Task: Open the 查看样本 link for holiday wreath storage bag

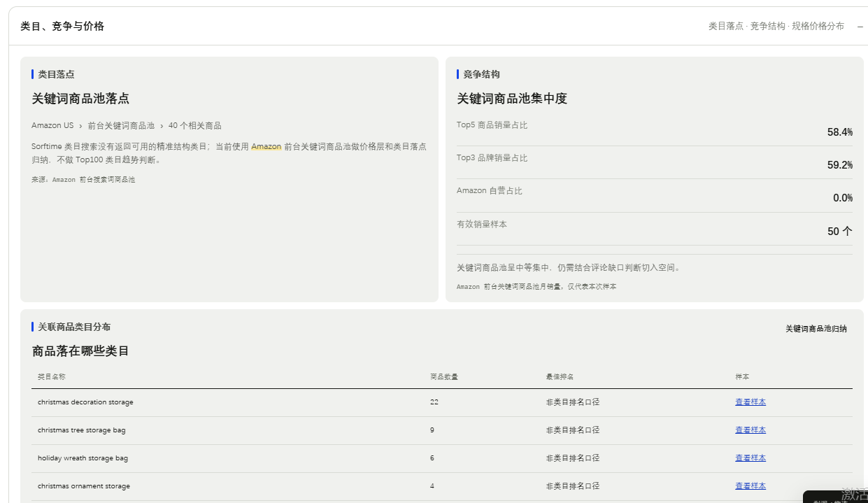Action: (x=750, y=458)
